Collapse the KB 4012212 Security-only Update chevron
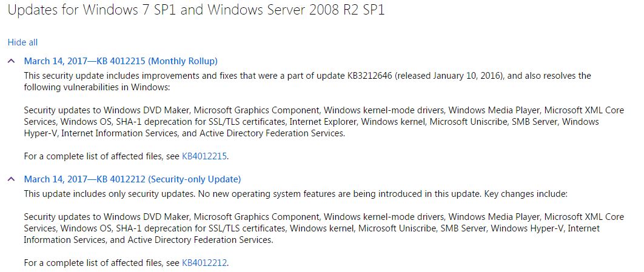 (x=11, y=179)
